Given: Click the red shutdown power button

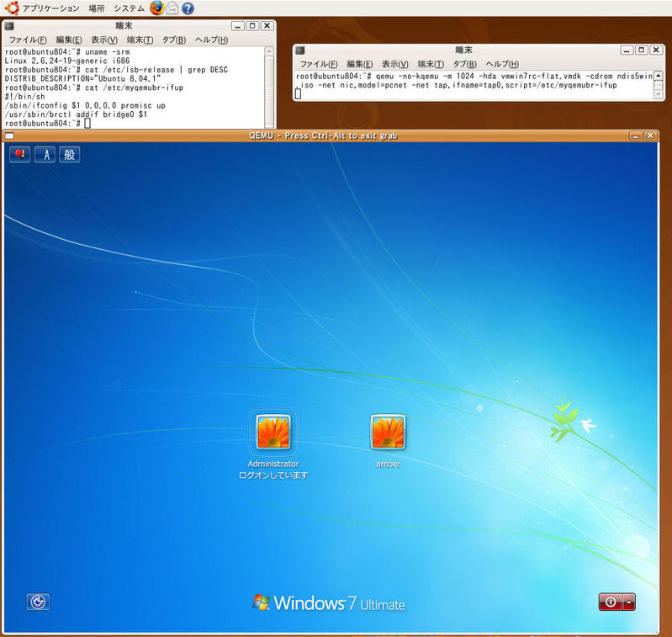Looking at the screenshot, I should click(x=611, y=602).
